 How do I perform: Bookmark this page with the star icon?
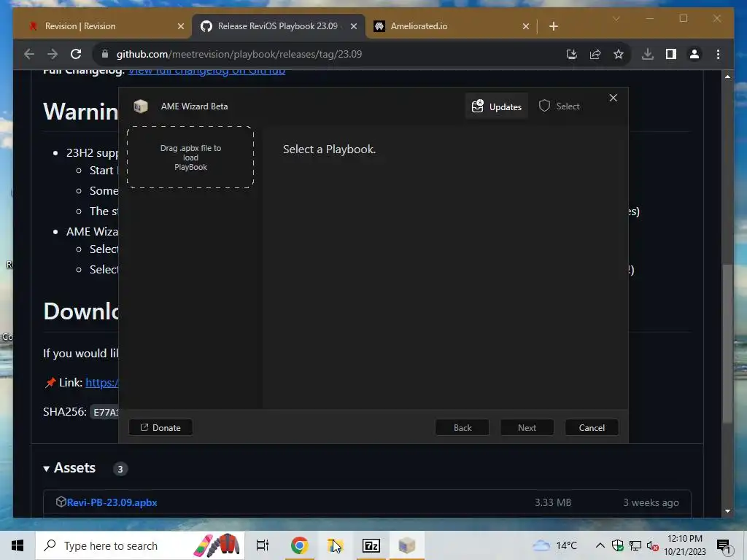click(619, 54)
